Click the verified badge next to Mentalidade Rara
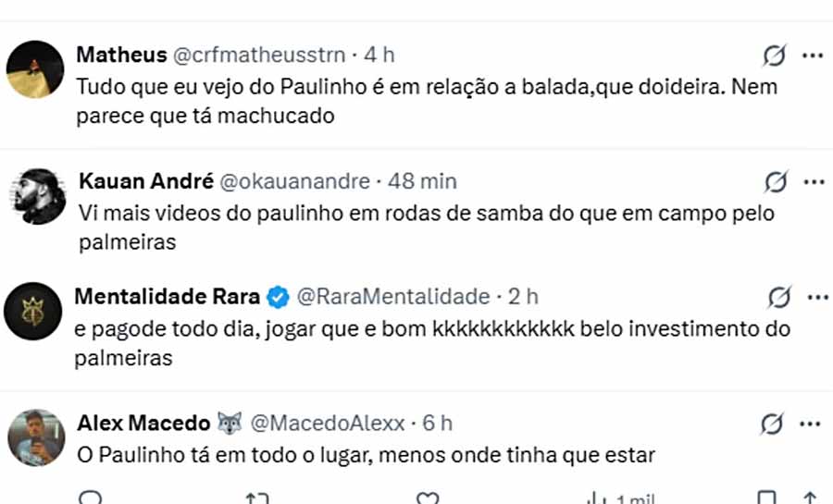Image resolution: width=833 pixels, height=504 pixels. pos(277,298)
